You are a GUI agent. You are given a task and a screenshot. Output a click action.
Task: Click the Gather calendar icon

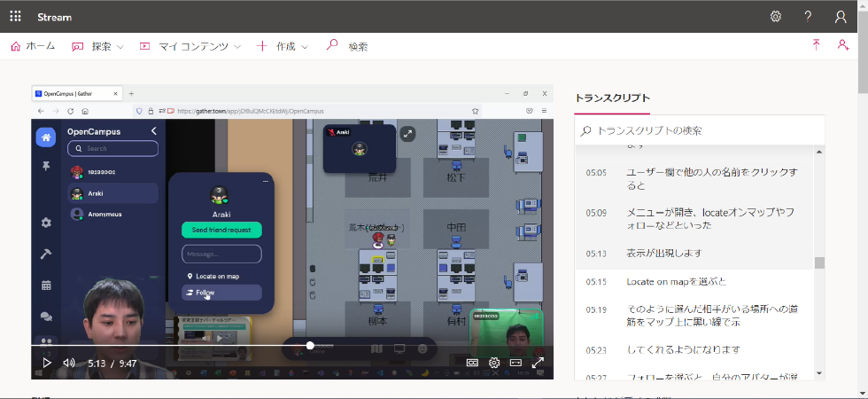tap(46, 286)
